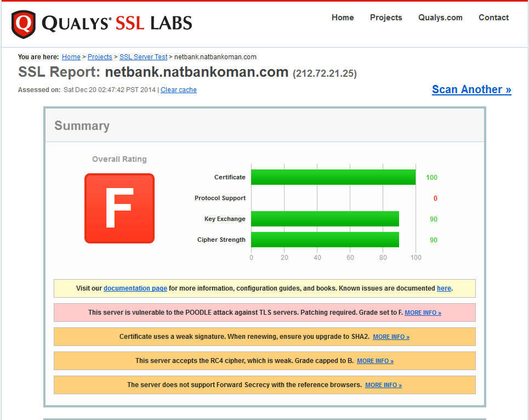Open MORE INFO for the RC4 cipher warning
The image size is (529, 420).
click(x=375, y=361)
